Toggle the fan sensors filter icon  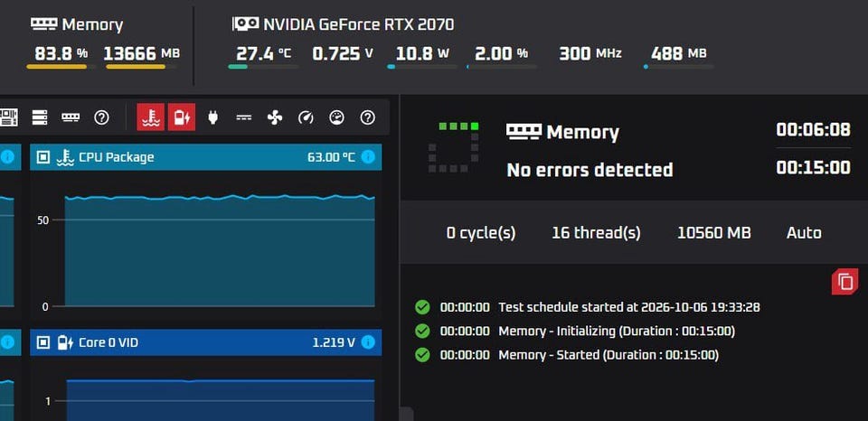pyautogui.click(x=275, y=117)
